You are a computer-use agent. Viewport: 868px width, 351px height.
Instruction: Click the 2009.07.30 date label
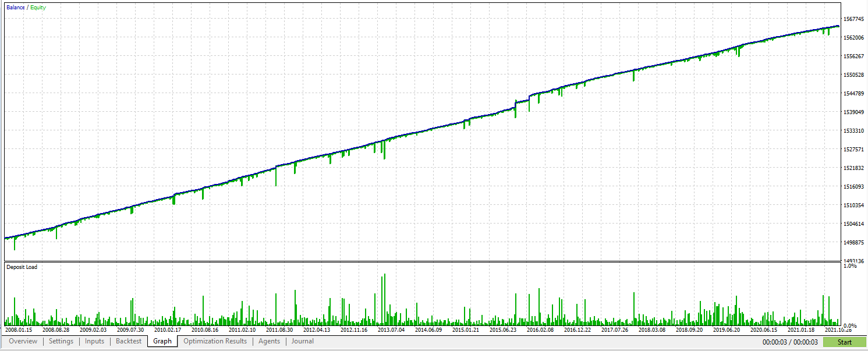tap(130, 330)
